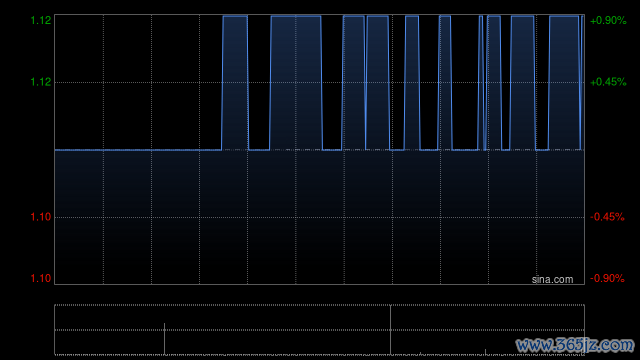Click the +0.90% percentage label
The height and width of the screenshot is (360, 640).
pos(608,20)
